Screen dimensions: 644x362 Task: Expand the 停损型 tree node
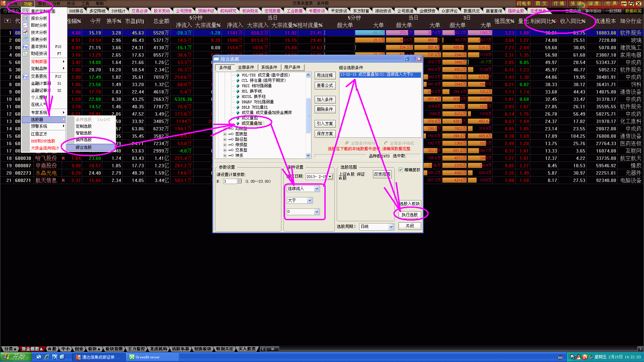click(225, 145)
